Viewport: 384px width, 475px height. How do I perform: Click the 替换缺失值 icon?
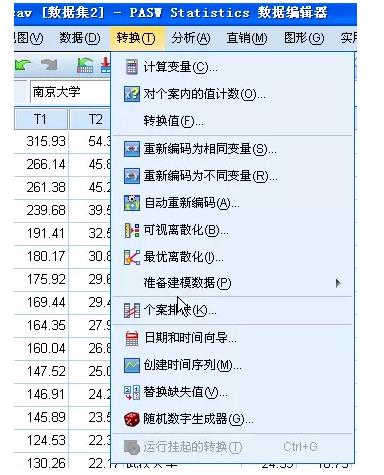point(132,392)
